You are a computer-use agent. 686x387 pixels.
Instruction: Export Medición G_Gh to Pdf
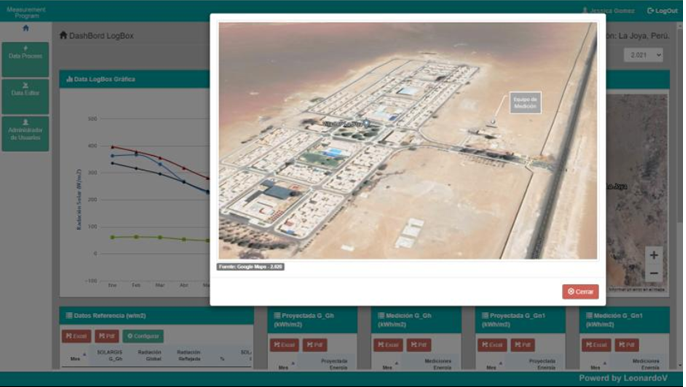coord(419,345)
